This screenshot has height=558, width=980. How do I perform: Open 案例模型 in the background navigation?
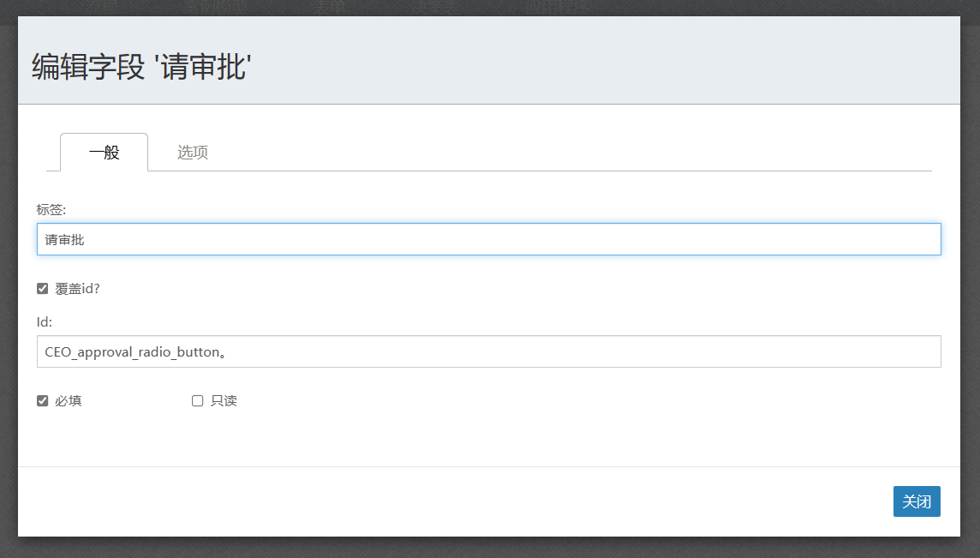pyautogui.click(x=214, y=8)
